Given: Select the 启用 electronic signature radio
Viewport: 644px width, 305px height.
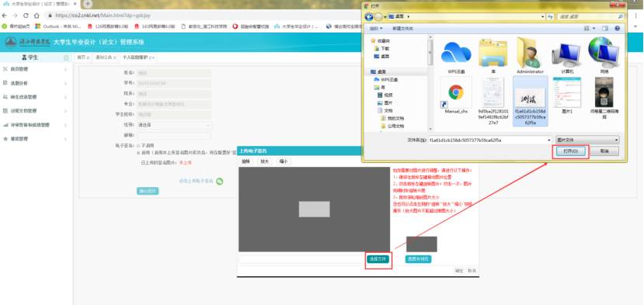Looking at the screenshot, I should tap(138, 152).
